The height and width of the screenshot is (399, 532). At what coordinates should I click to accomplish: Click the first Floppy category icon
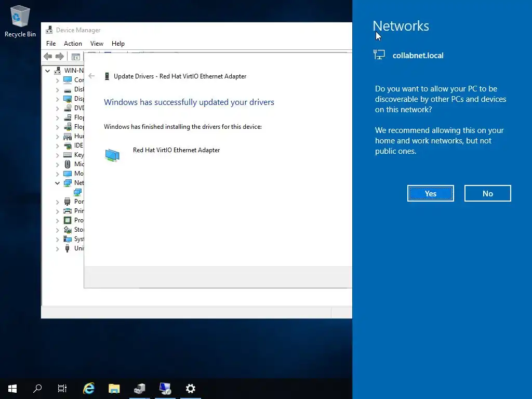(68, 117)
